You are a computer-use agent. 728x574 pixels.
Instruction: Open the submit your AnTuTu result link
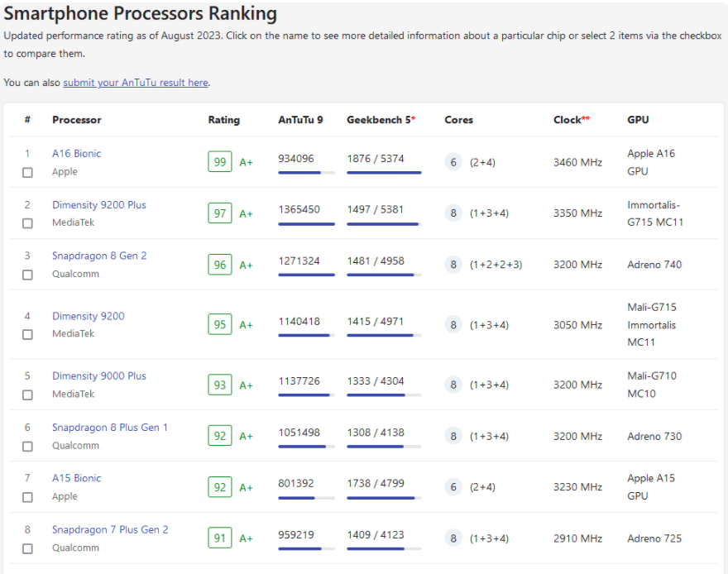pos(136,83)
